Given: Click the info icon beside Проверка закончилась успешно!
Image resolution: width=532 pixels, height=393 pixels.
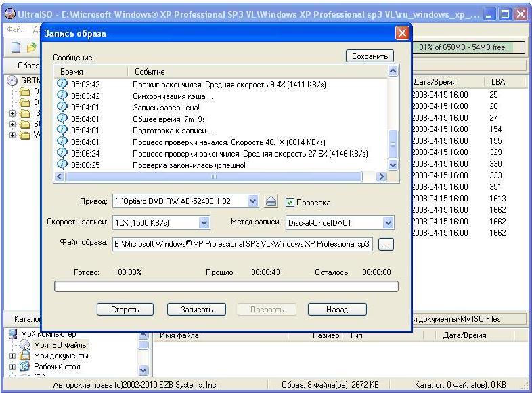Looking at the screenshot, I should (x=62, y=165).
